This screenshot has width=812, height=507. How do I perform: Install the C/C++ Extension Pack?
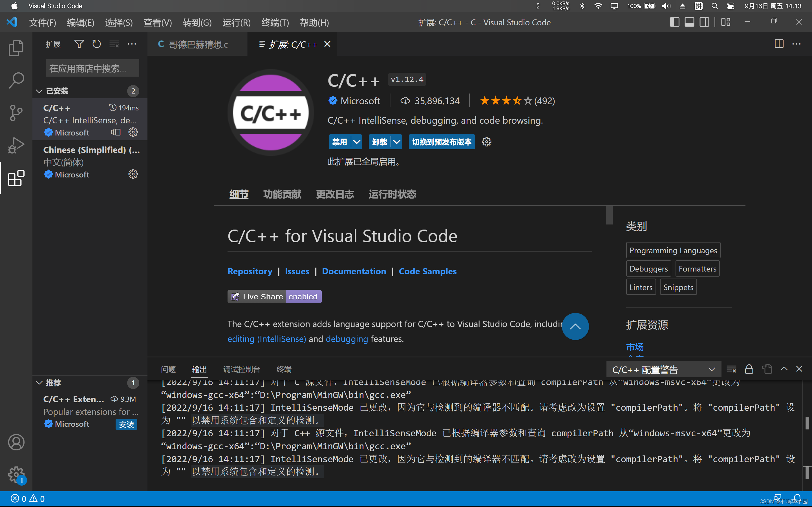(x=126, y=424)
